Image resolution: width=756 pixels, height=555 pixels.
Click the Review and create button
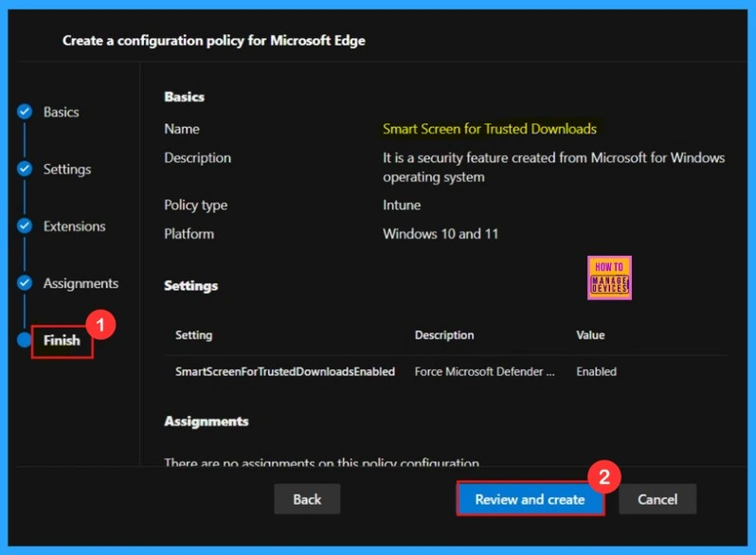(x=530, y=499)
